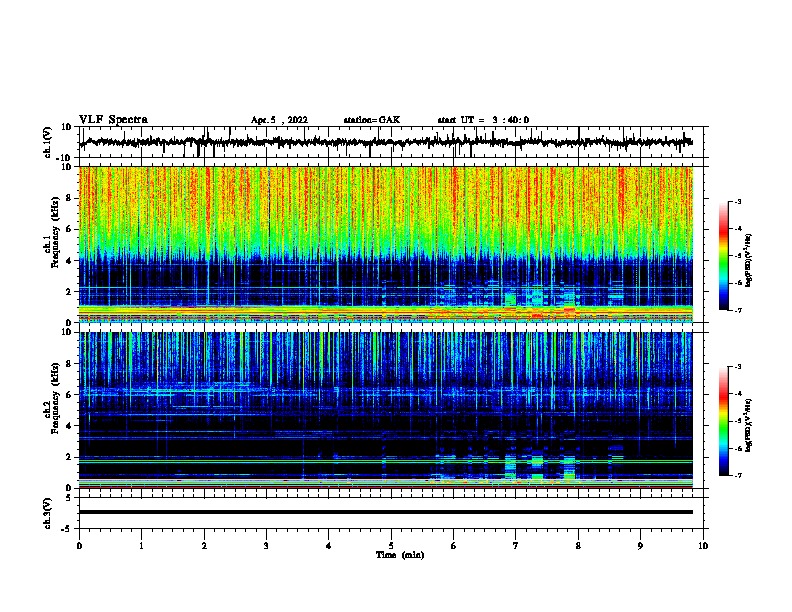Screen dimensions: 792x612
Task: Click the time axis tick label "6"
Action: (x=454, y=546)
